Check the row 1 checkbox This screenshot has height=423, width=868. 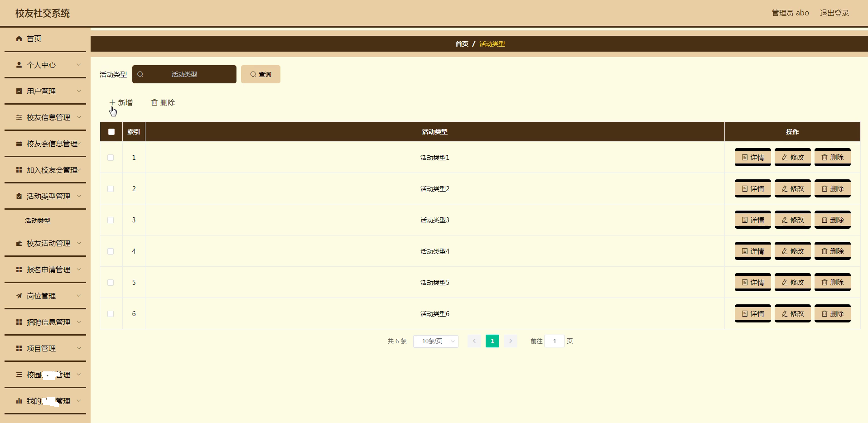tap(111, 158)
